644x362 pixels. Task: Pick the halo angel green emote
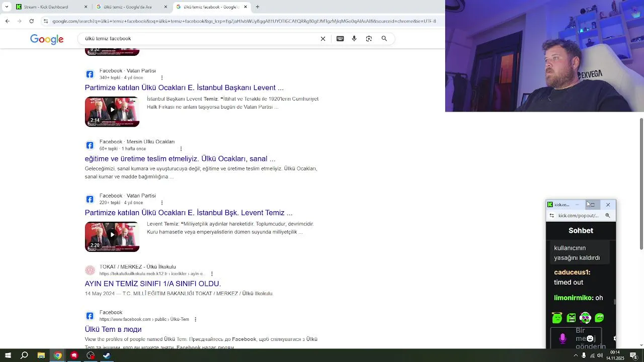coord(557,317)
